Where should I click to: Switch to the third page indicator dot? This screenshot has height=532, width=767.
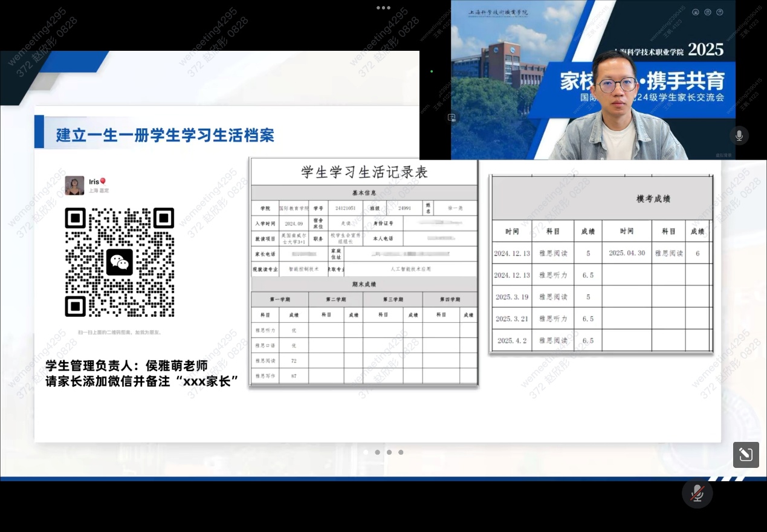point(389,452)
